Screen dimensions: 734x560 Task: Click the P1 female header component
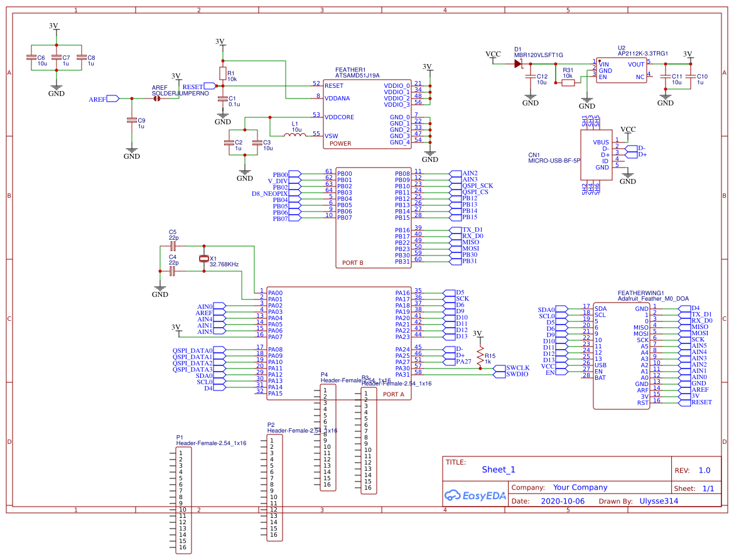[x=183, y=500]
